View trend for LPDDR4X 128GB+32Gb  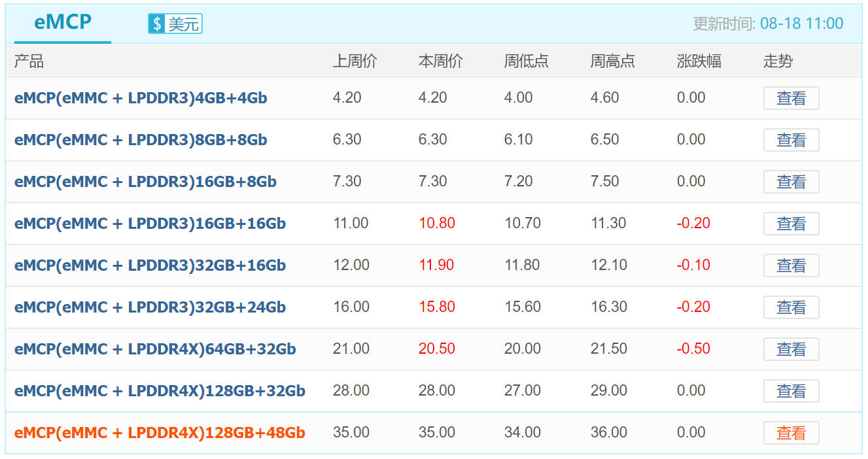coord(791,391)
